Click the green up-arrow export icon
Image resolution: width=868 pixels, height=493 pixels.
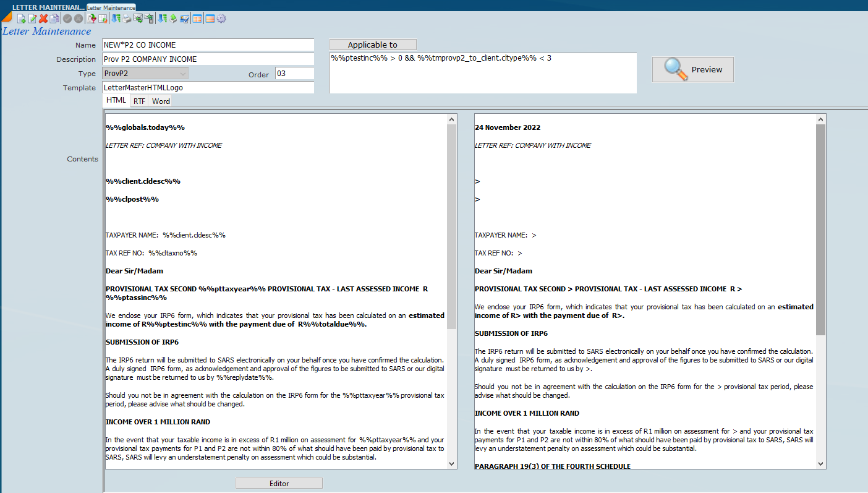pos(173,19)
